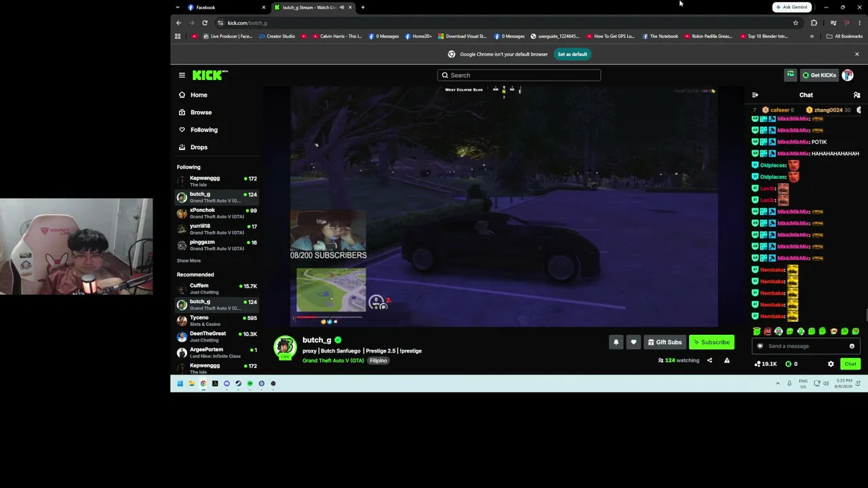This screenshot has width=868, height=488.
Task: Click the green Subscribe button
Action: 711,342
